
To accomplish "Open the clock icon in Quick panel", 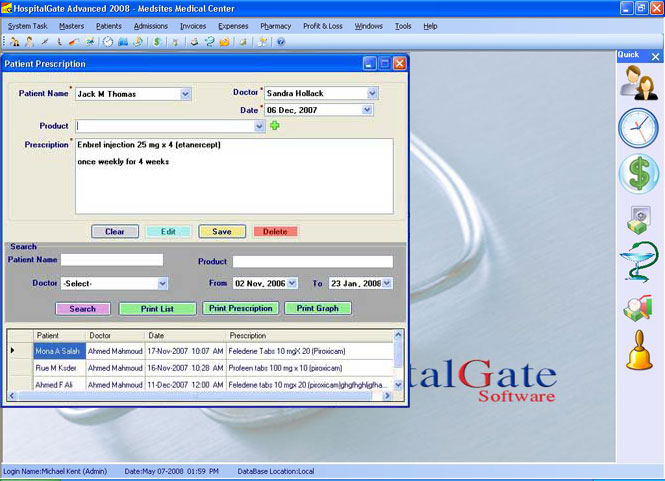I will (638, 128).
